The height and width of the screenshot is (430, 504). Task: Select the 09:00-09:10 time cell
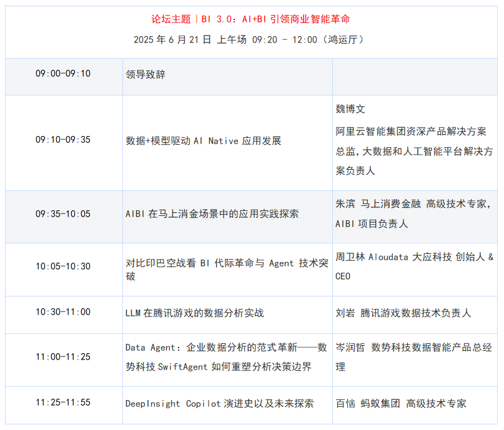pos(63,74)
